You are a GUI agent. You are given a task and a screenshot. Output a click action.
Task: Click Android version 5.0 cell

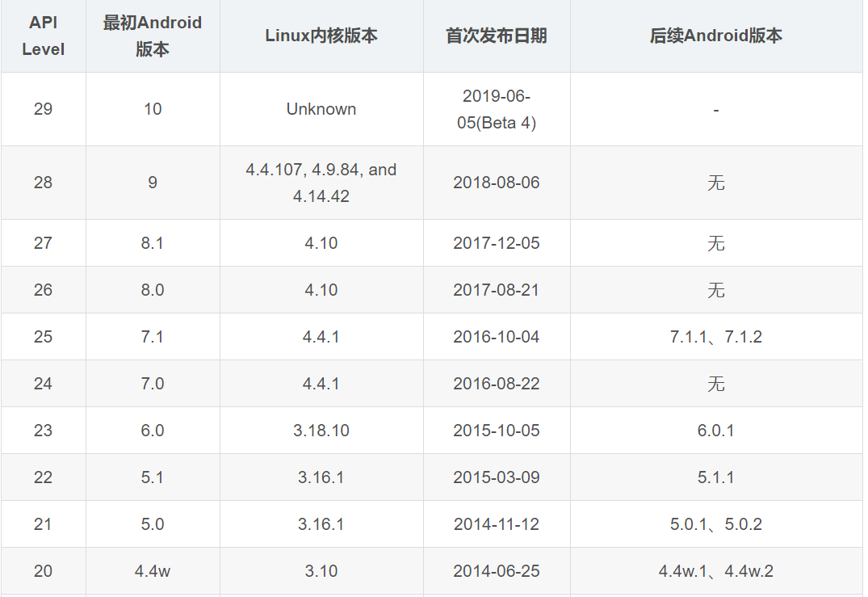(153, 524)
